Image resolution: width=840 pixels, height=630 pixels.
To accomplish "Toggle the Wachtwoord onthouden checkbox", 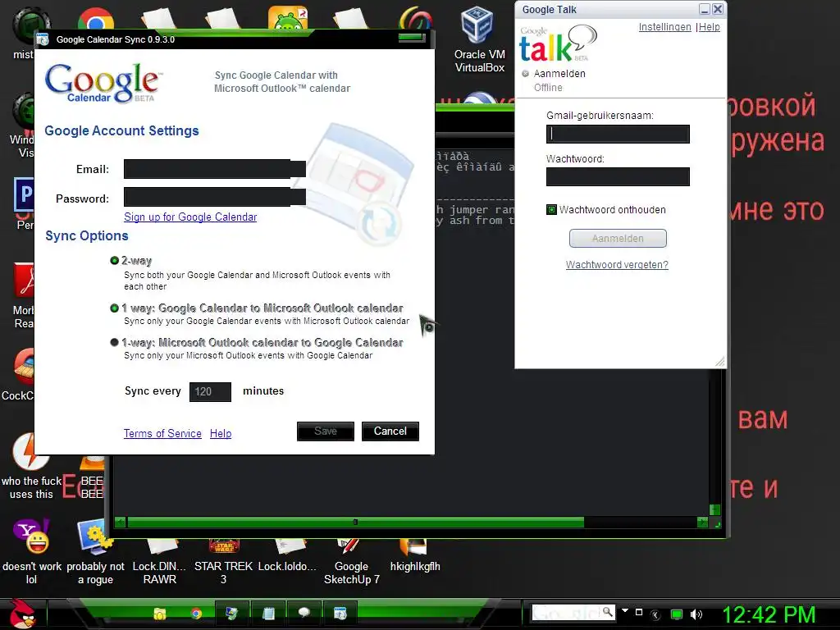I will pyautogui.click(x=551, y=209).
